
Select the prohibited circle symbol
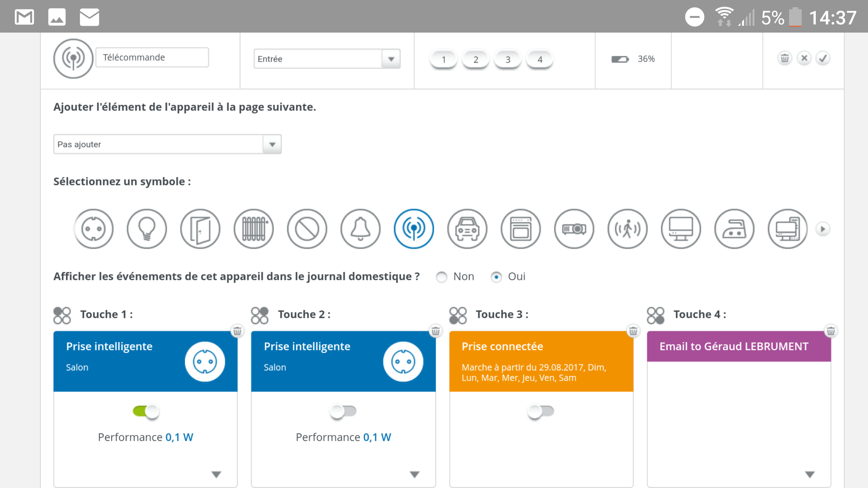307,229
